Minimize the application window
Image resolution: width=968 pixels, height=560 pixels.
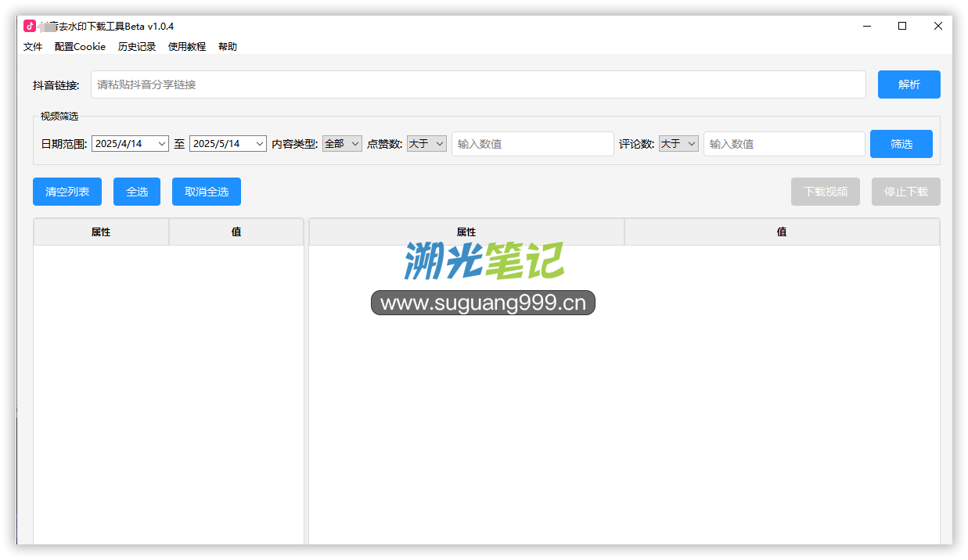coord(867,26)
